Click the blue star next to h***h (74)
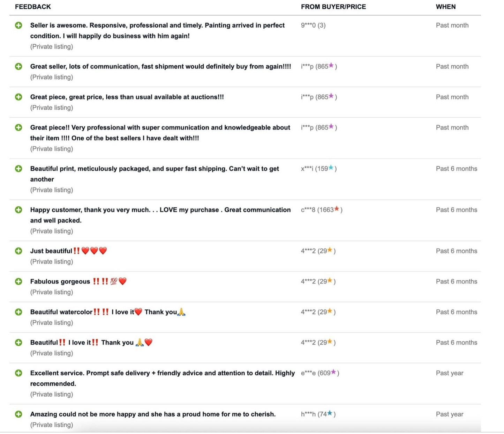504x434 pixels. point(330,413)
